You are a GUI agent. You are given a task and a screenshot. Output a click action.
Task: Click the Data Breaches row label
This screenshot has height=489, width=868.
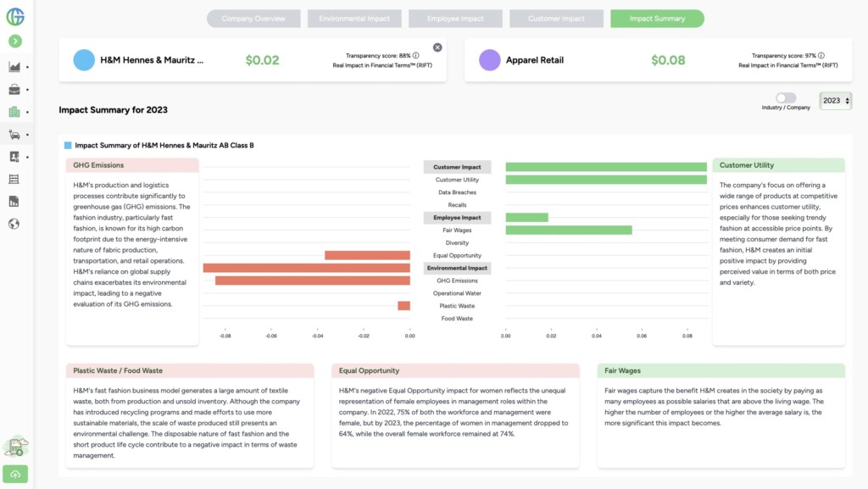(x=457, y=192)
